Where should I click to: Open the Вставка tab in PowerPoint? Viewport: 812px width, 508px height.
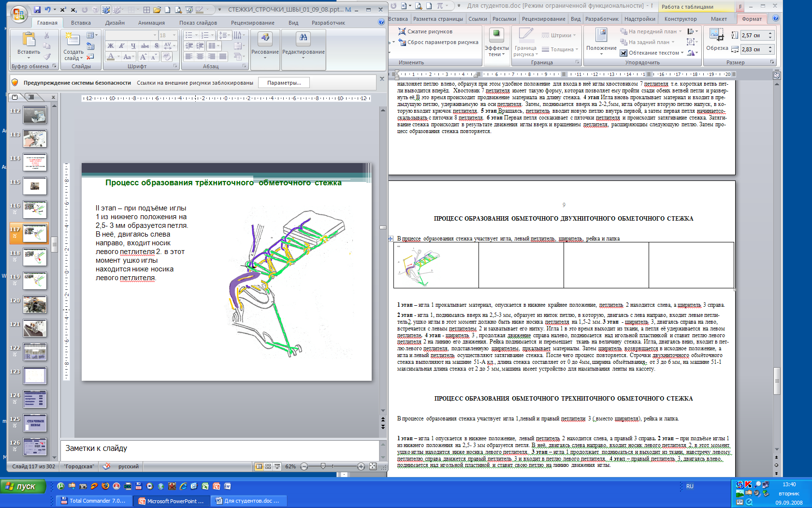coord(81,23)
